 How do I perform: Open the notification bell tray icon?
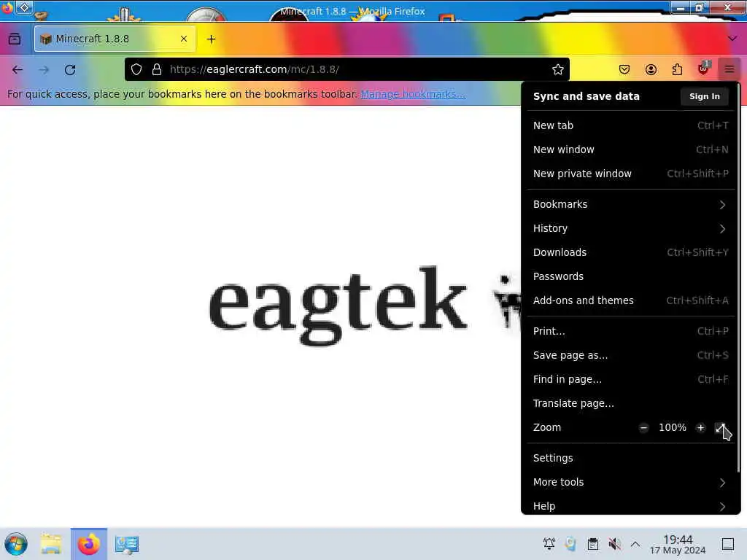[x=549, y=543]
